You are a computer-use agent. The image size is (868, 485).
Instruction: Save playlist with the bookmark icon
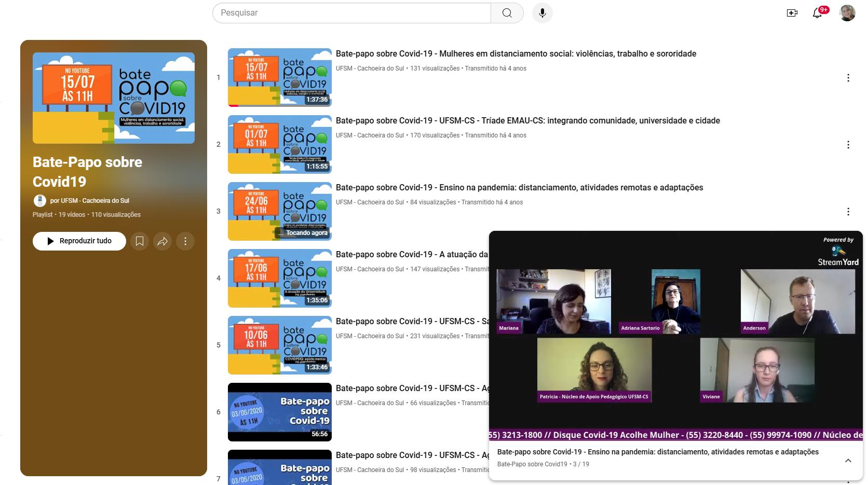coord(140,241)
